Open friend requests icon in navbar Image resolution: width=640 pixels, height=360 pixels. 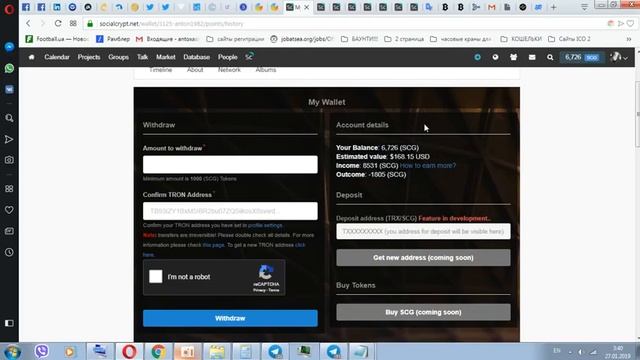(x=513, y=57)
